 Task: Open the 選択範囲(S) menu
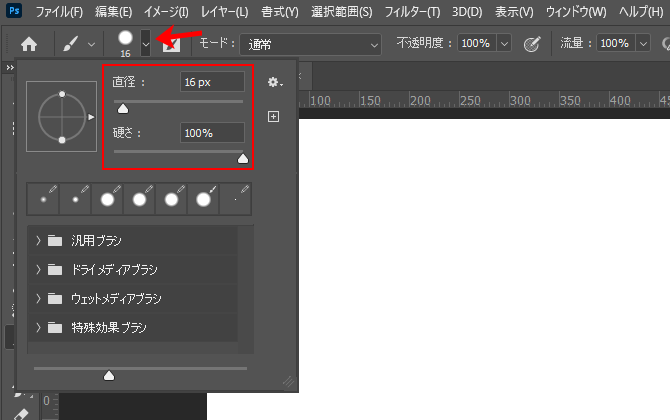[x=341, y=12]
